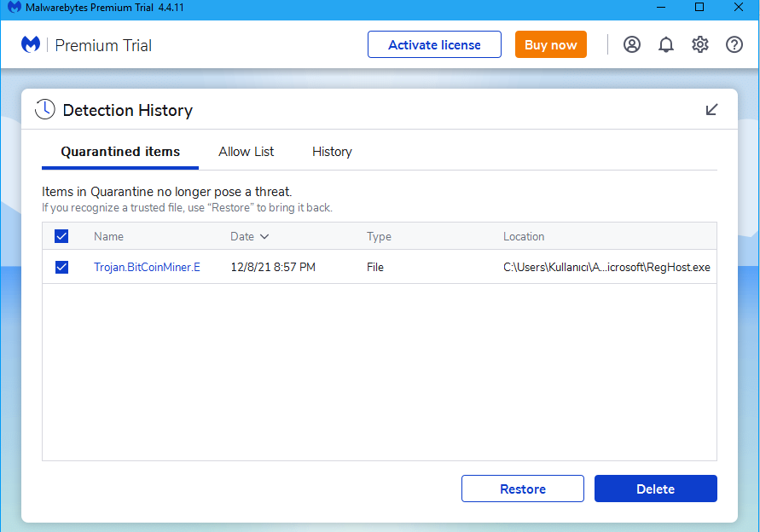The image size is (760, 532).
Task: Sort by the Date column arrow
Action: [x=264, y=236]
